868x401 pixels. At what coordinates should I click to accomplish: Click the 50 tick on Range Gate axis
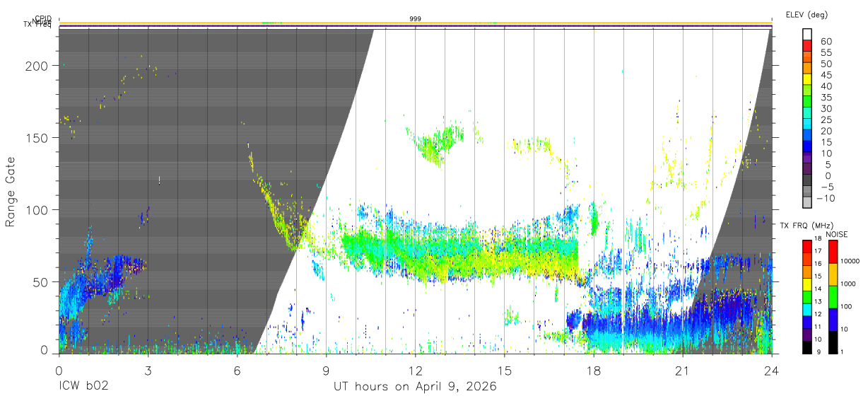(x=41, y=282)
